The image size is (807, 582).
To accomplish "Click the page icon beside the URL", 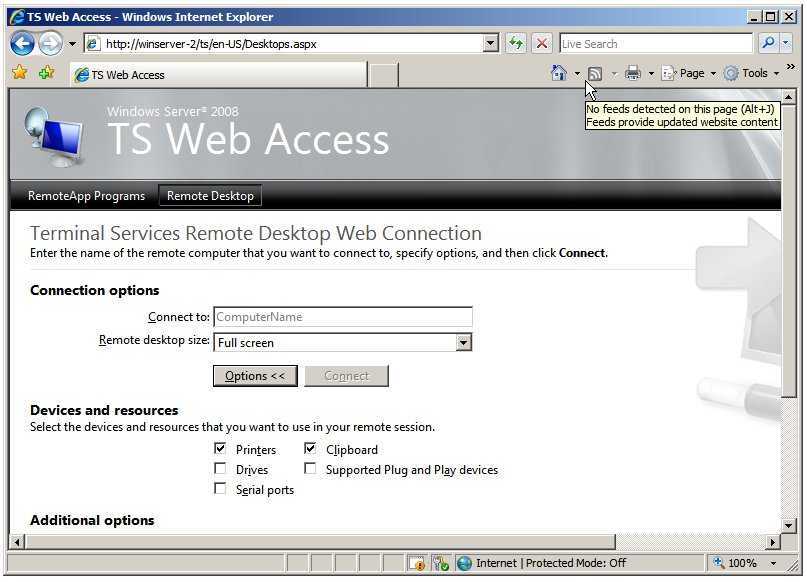I will click(93, 44).
